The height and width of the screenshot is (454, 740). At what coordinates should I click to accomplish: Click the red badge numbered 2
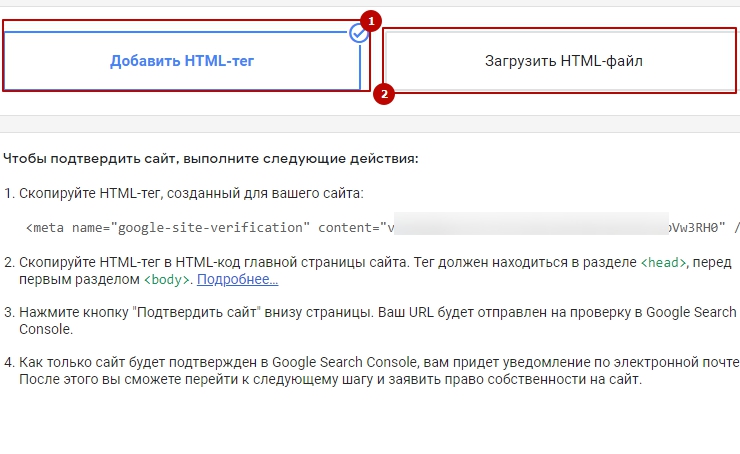point(384,95)
